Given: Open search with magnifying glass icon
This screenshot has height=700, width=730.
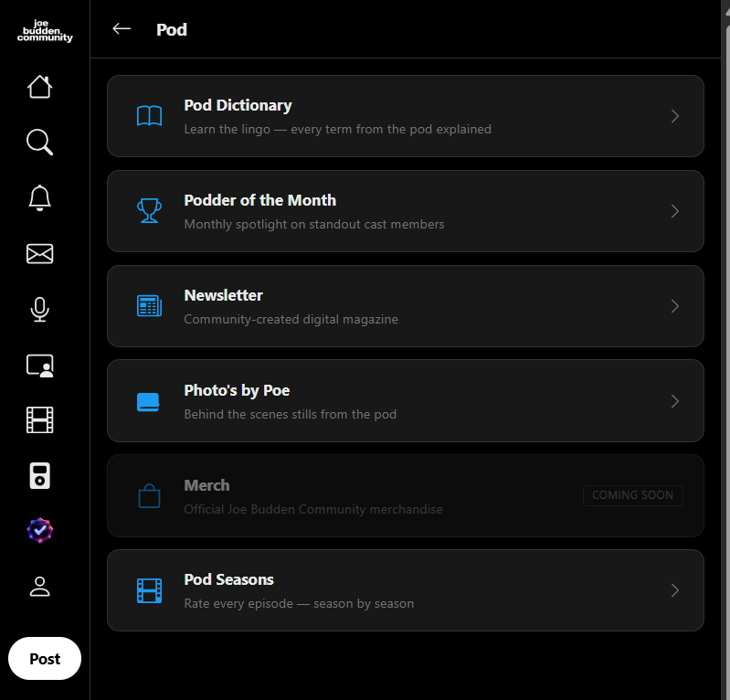Looking at the screenshot, I should click(x=39, y=142).
